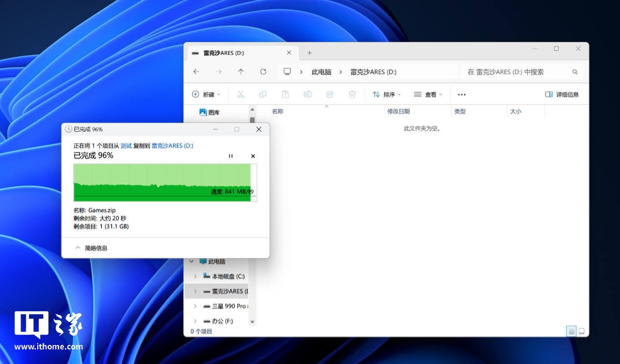
Task: Cancel the Games.zip copy operation
Action: 253,156
